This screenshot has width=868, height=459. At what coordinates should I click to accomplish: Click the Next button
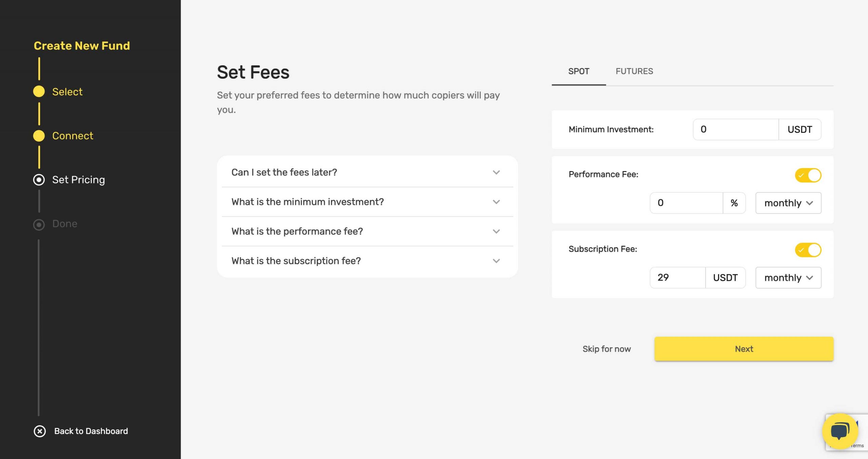click(745, 348)
